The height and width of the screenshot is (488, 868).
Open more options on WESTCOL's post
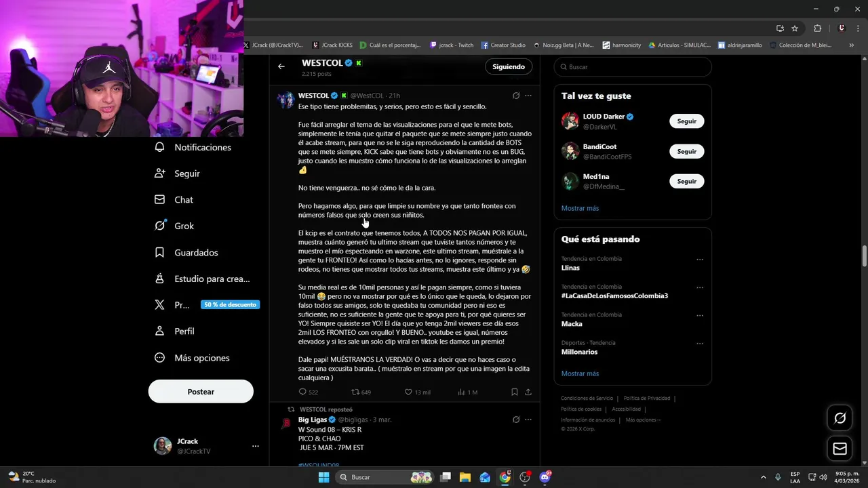[x=528, y=96]
